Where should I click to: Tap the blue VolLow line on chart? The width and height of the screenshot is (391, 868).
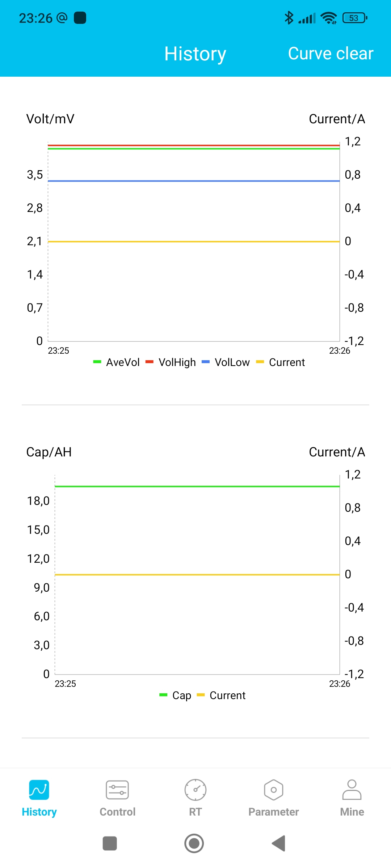coord(194,181)
